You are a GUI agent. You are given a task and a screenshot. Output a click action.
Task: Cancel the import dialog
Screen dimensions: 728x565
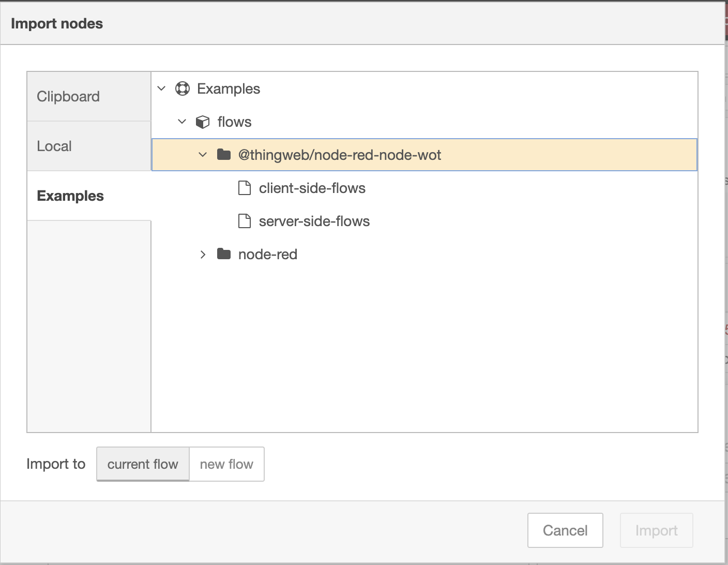[x=565, y=530]
